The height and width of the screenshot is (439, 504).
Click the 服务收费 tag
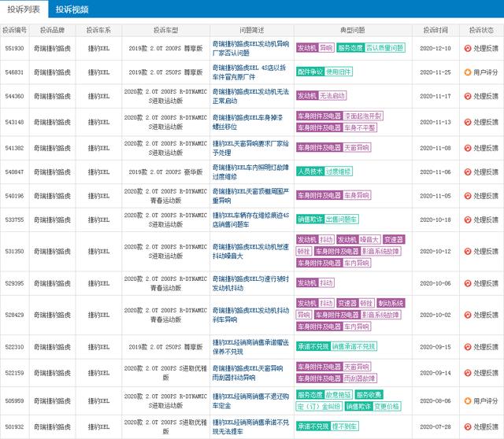pos(369,395)
